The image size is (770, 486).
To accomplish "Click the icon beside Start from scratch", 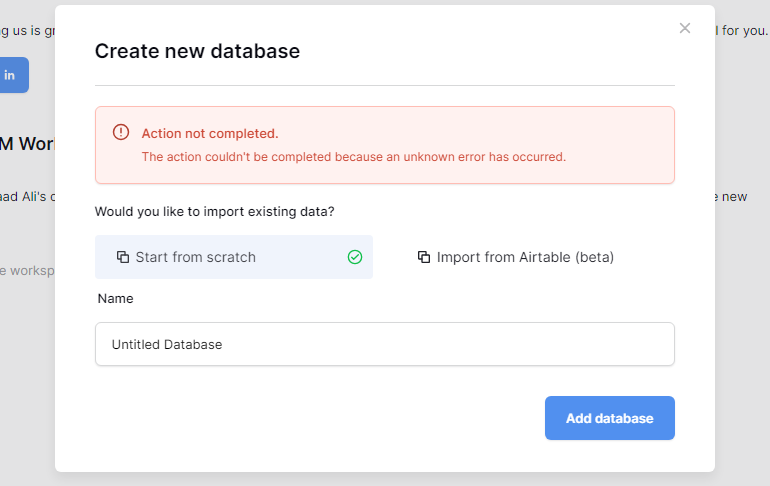I will click(x=123, y=257).
